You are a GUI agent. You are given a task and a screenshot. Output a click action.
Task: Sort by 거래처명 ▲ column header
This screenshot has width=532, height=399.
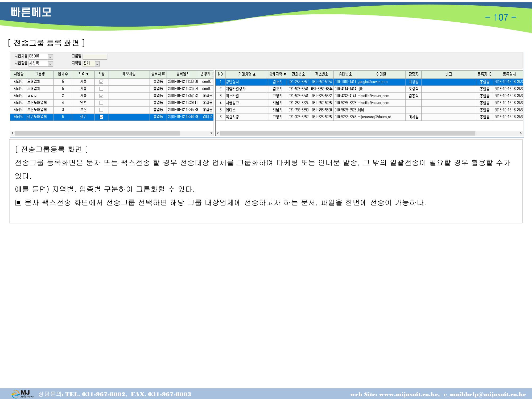[247, 74]
